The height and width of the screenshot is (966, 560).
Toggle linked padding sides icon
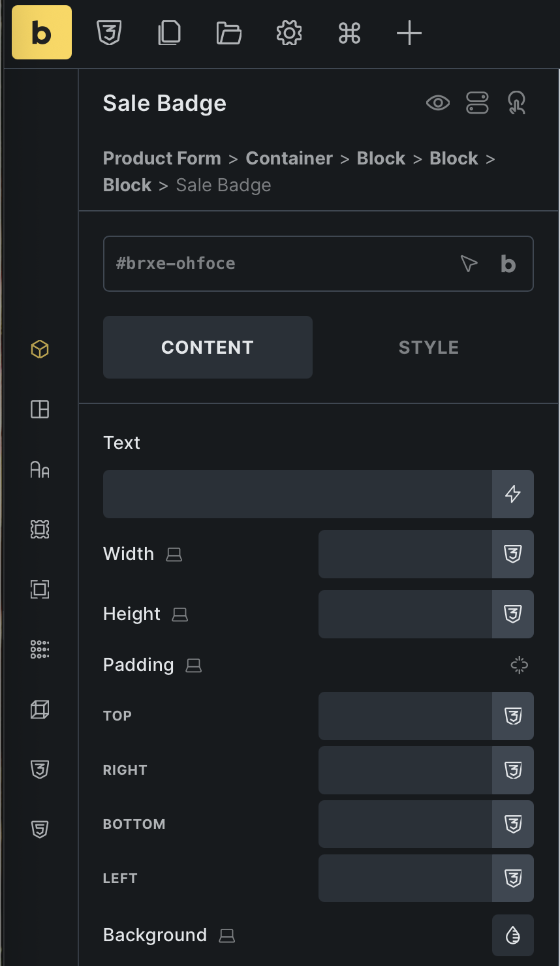pos(519,665)
